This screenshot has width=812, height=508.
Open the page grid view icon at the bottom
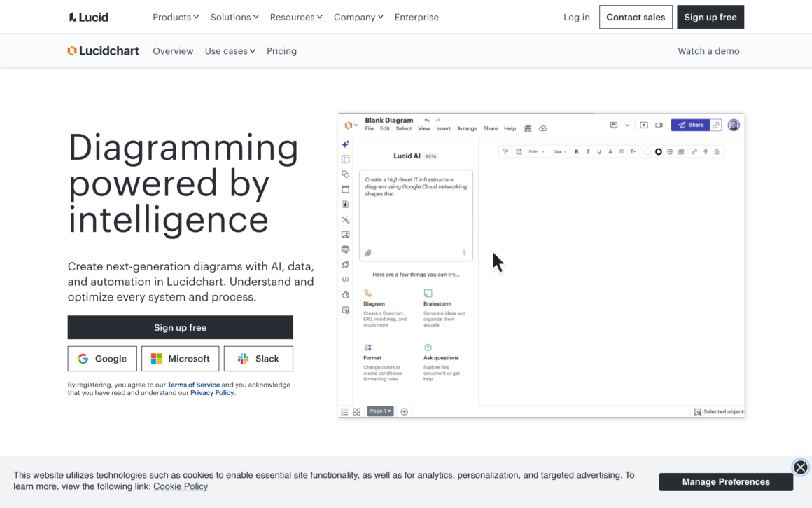pyautogui.click(x=357, y=411)
